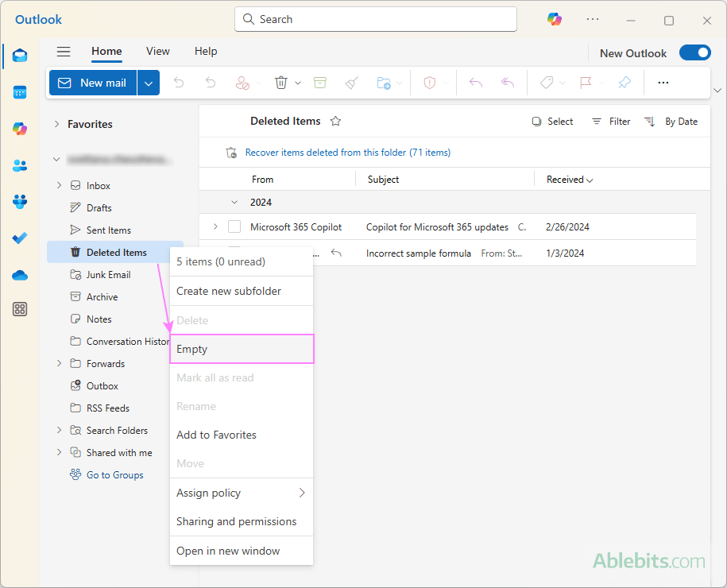
Task: Choose Open in new window
Action: 242,551
